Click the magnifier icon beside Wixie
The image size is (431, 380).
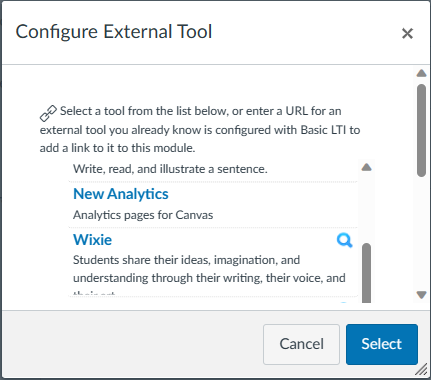coord(344,240)
